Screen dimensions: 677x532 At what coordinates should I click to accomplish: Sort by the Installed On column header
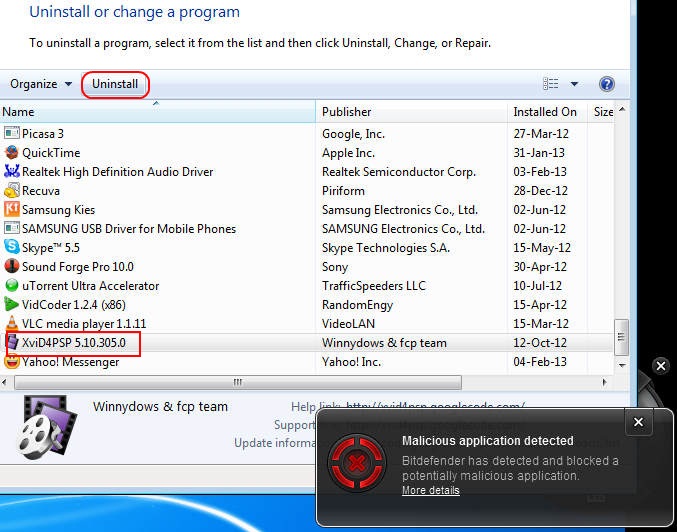tap(547, 112)
